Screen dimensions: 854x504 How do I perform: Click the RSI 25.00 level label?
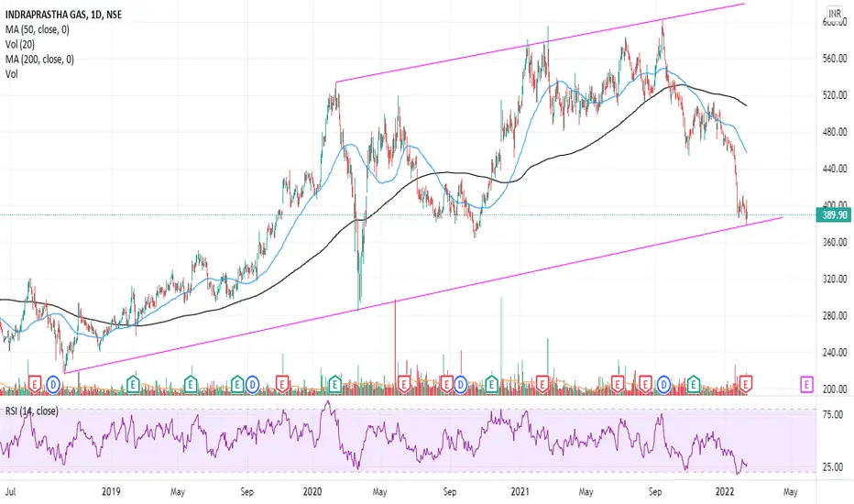(x=833, y=467)
